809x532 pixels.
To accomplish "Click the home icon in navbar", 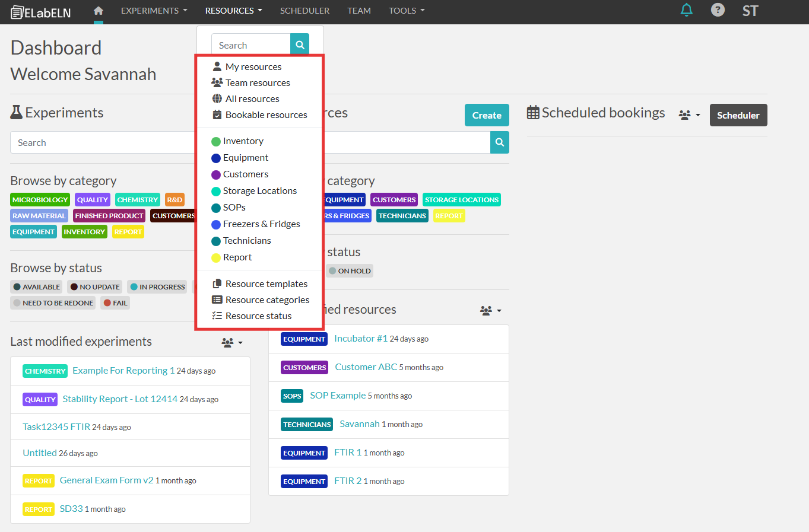I will coord(99,11).
